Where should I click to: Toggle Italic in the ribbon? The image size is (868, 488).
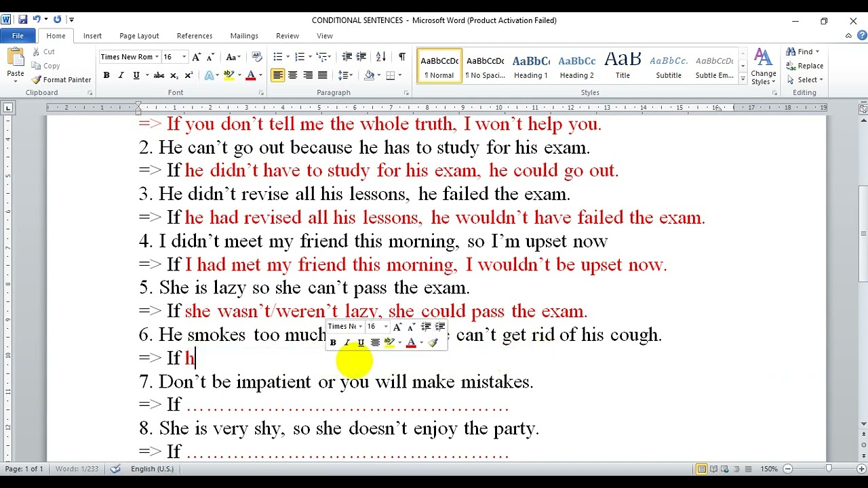(x=121, y=75)
